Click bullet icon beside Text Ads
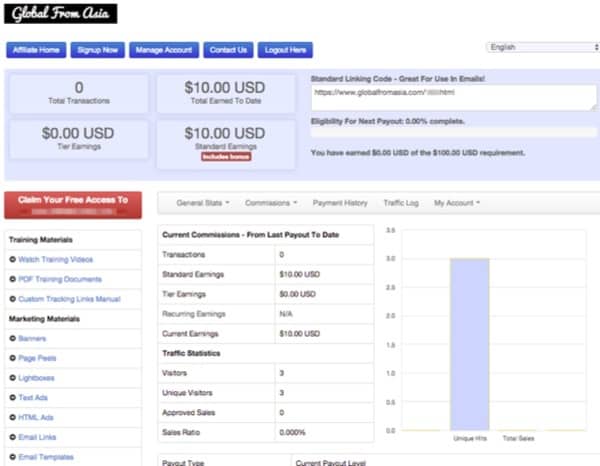Screen dimensions: 600x466 tap(13, 398)
